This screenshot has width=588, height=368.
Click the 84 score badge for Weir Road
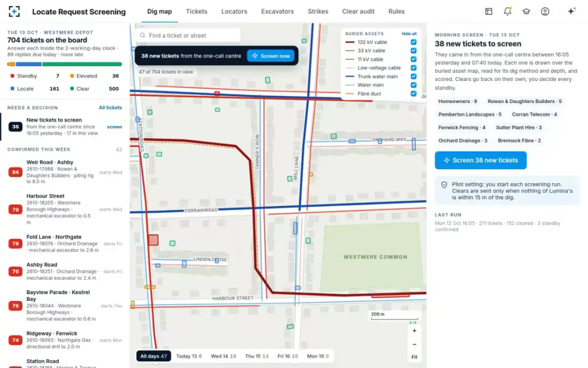point(16,172)
